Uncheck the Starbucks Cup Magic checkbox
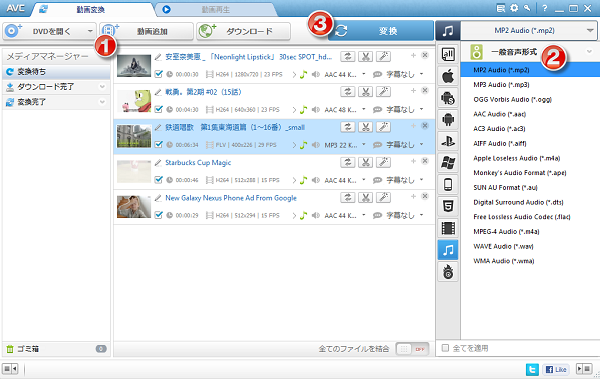The height and width of the screenshot is (379, 600). [x=158, y=180]
